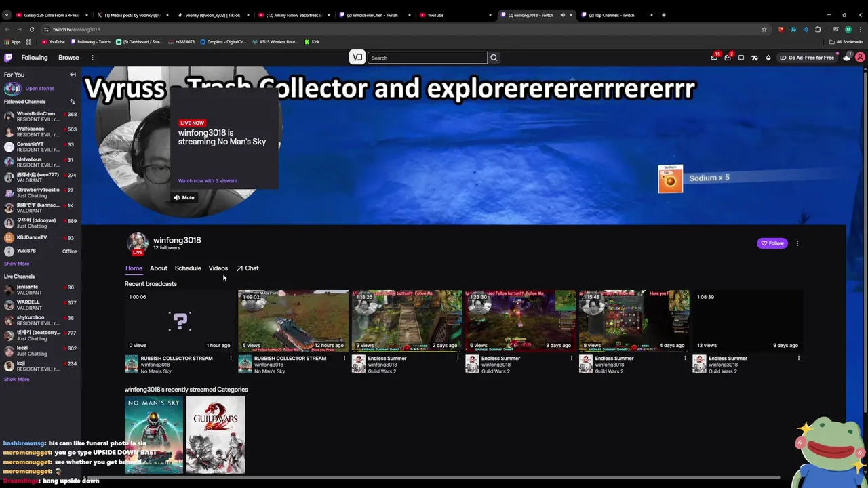
Task: Open options for the 8 days ago Endless Summer video
Action: tap(798, 358)
